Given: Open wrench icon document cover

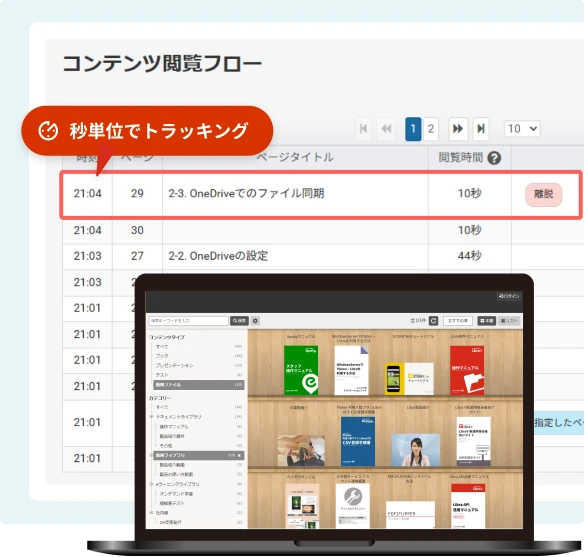Looking at the screenshot, I should 353,506.
